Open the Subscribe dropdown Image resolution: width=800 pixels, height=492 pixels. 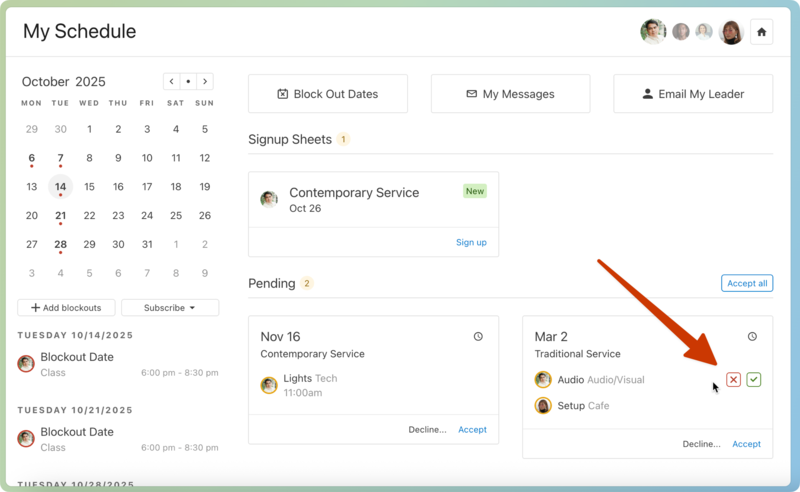pos(168,308)
